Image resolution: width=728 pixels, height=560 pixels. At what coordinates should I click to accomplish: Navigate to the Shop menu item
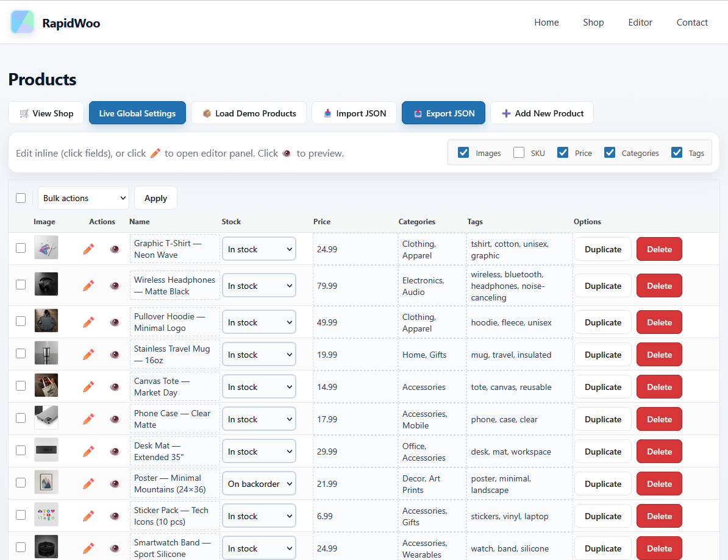(x=593, y=22)
